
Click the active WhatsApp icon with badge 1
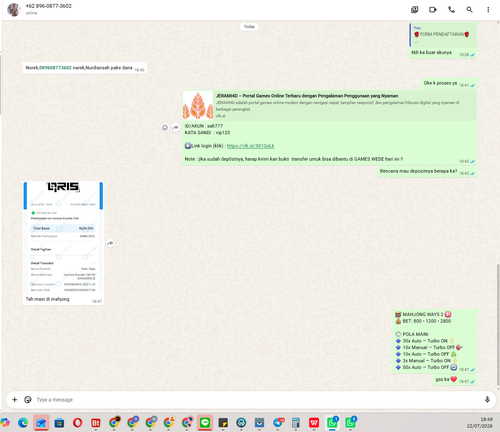click(x=332, y=422)
